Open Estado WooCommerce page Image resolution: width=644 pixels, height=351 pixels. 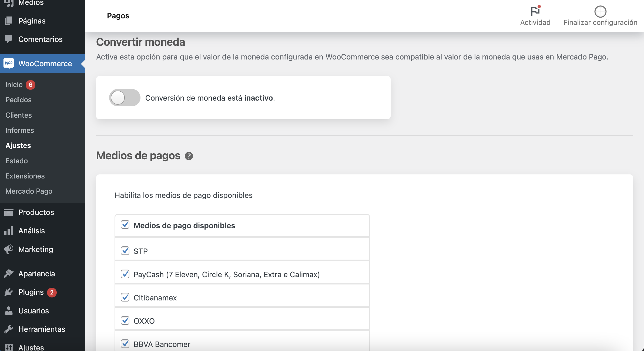[16, 160]
